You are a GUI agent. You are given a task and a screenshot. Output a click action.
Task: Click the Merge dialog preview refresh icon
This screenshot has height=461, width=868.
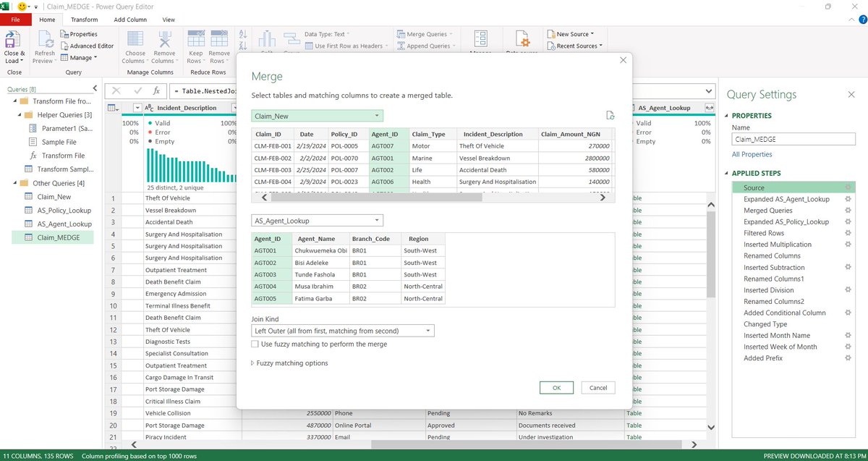coord(610,115)
